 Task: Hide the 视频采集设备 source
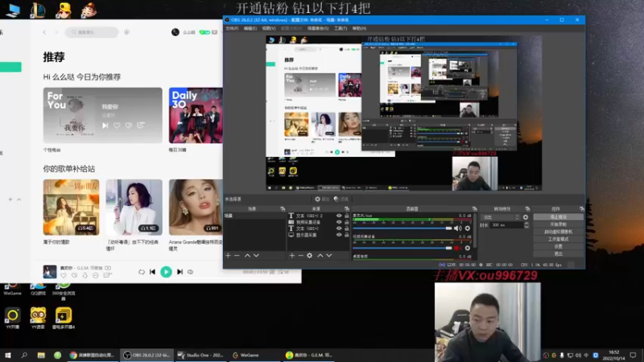[339, 222]
